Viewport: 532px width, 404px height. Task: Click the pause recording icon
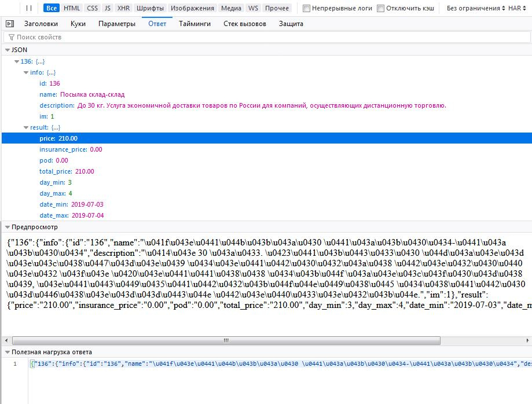[x=29, y=8]
